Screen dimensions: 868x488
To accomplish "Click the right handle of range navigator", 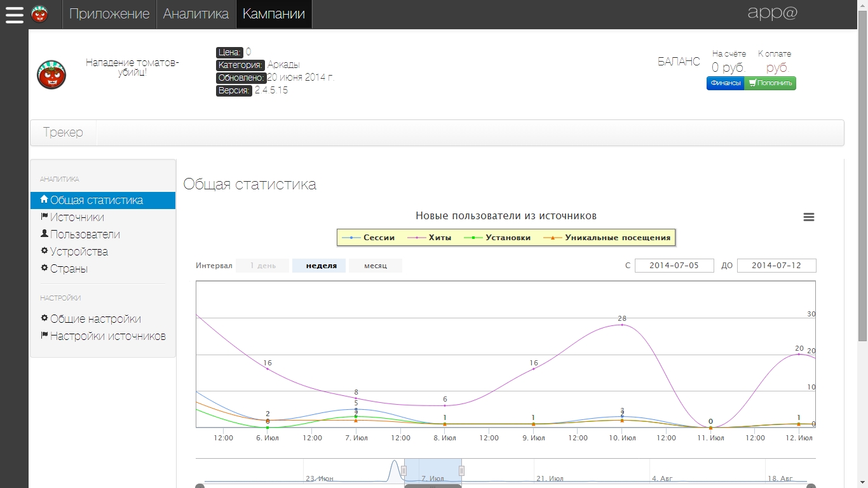I will point(461,470).
